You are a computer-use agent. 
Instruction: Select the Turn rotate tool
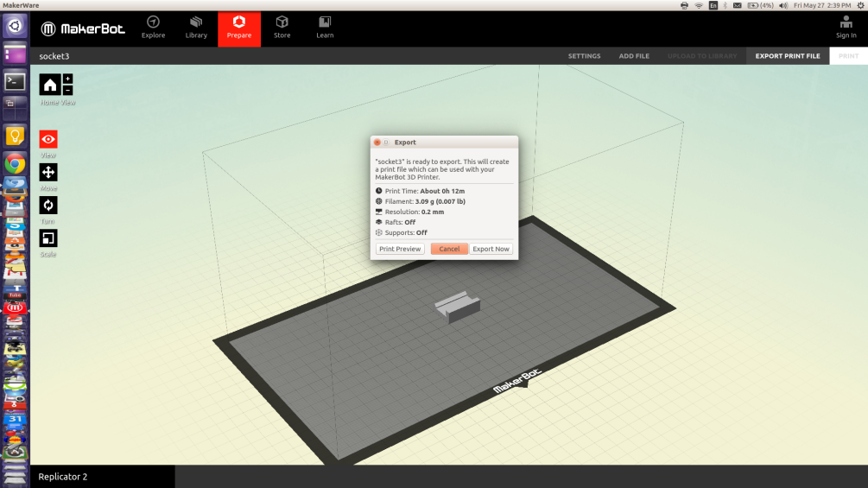point(48,206)
